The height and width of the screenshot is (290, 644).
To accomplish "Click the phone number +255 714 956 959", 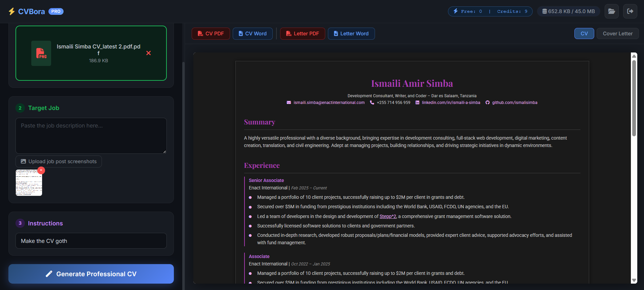I will pyautogui.click(x=393, y=103).
